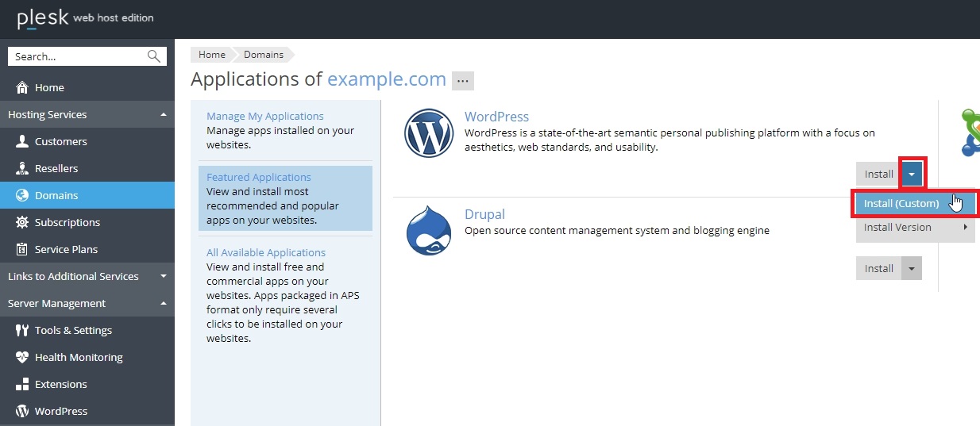The image size is (980, 426).
Task: Click the Service Plans icon
Action: [22, 249]
